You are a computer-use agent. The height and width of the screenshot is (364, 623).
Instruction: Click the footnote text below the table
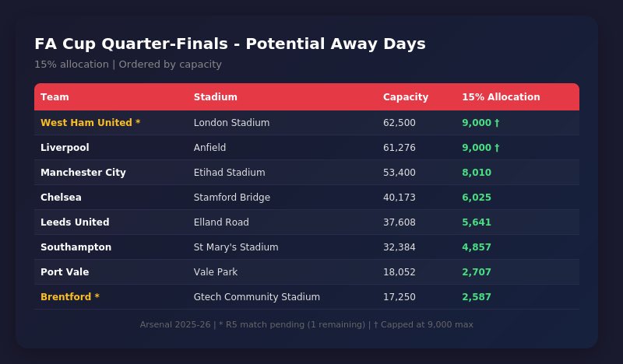(306, 324)
